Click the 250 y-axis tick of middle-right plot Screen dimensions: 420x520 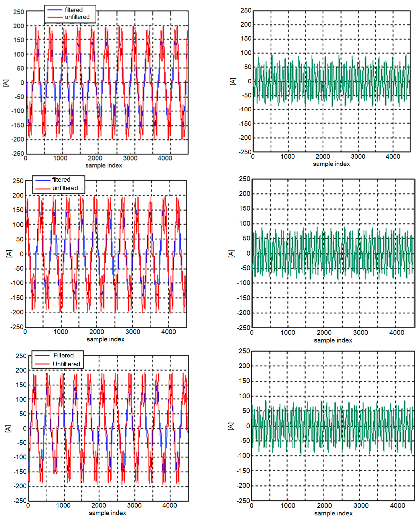coord(244,179)
